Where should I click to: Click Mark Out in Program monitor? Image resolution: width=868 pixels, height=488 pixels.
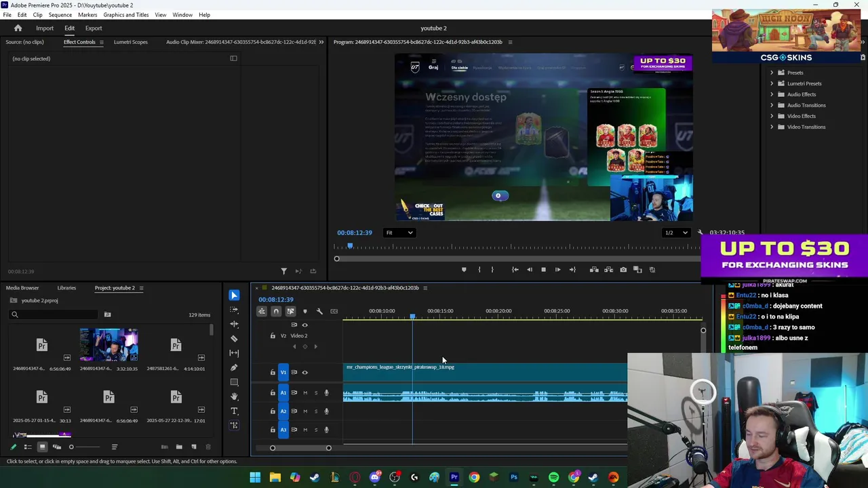click(x=492, y=270)
